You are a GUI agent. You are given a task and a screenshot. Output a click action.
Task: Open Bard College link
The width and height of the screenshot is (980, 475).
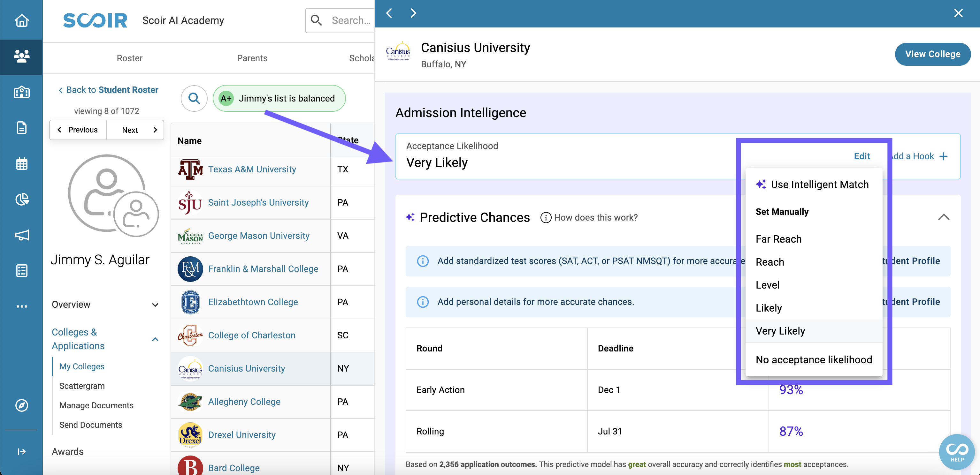234,468
